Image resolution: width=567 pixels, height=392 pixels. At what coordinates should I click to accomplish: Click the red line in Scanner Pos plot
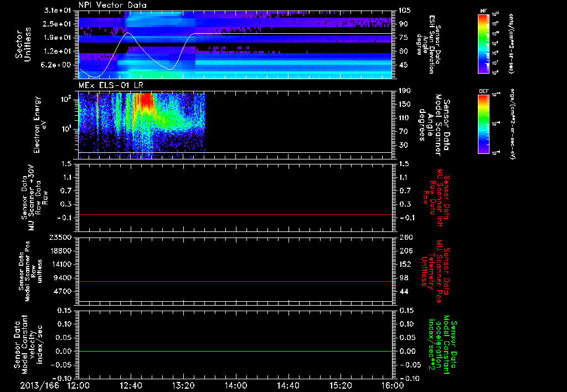pyautogui.click(x=235, y=281)
